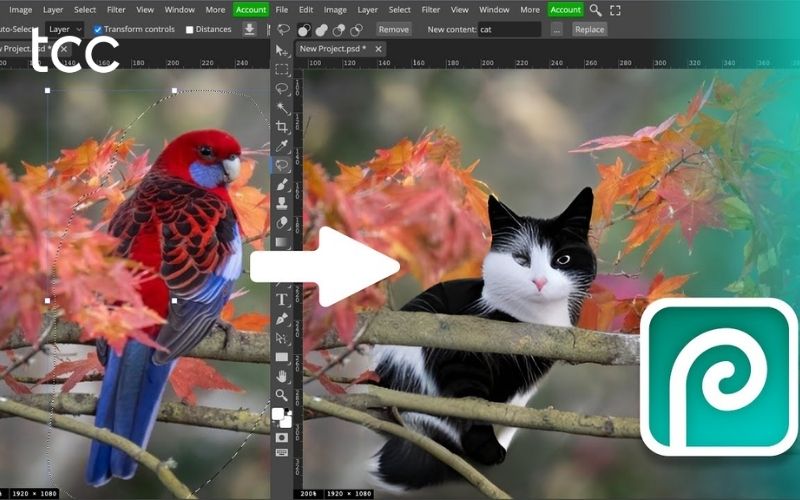800x500 pixels.
Task: Click the download icon in left options bar
Action: click(249, 29)
